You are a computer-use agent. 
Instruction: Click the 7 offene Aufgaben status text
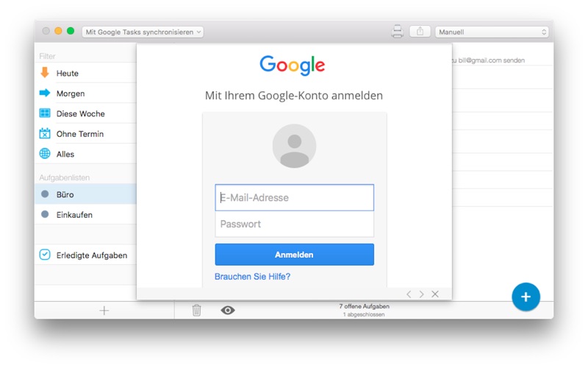click(364, 306)
